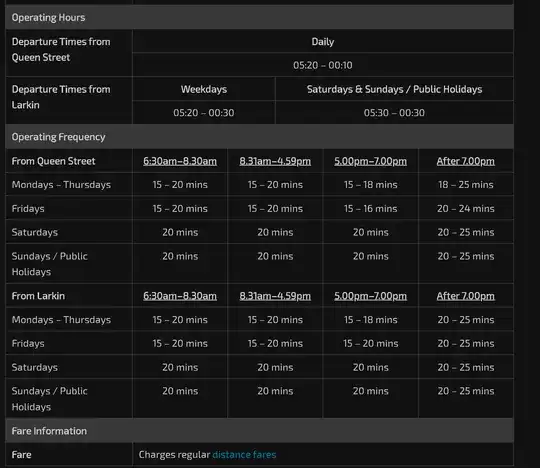Viewport: 540px width, 468px height.
Task: Click the 20 – 24 mins Fridays cell
Action: tap(466, 208)
